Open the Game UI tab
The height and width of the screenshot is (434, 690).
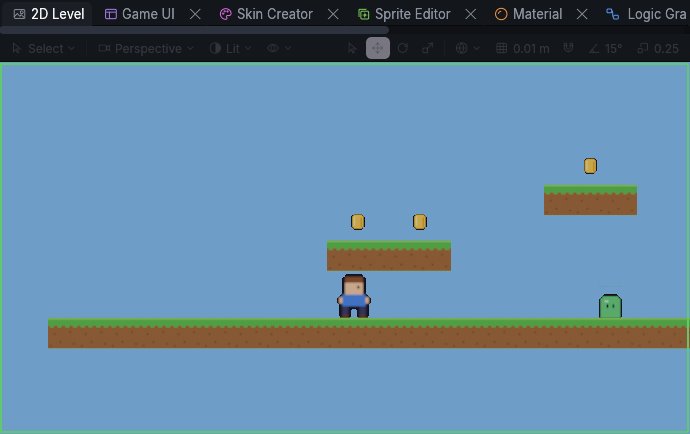(140, 14)
